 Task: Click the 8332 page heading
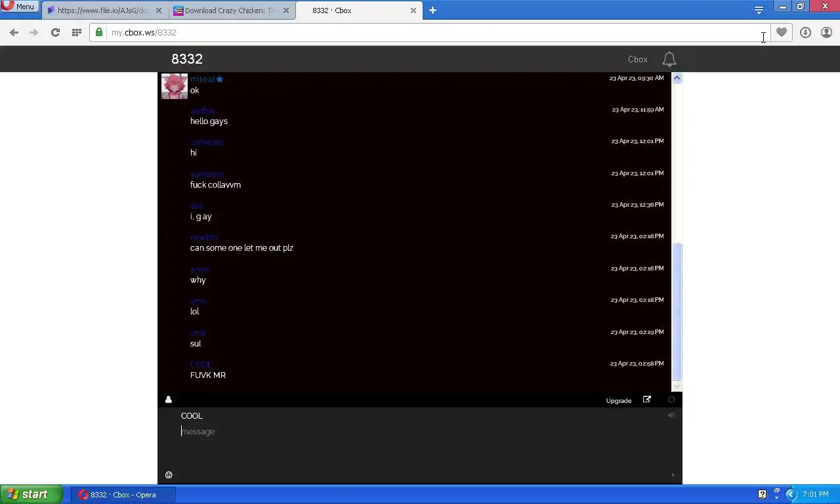coord(187,59)
